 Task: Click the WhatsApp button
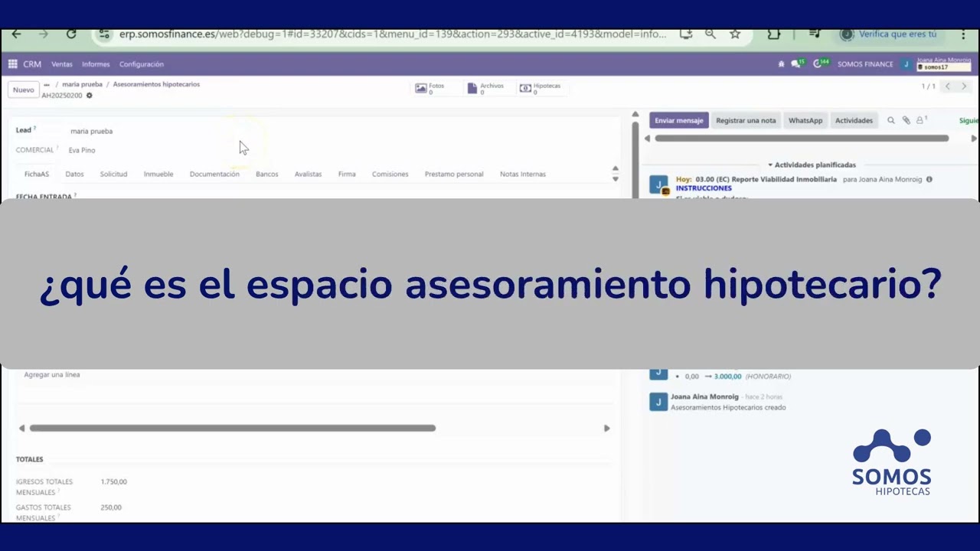coord(805,120)
